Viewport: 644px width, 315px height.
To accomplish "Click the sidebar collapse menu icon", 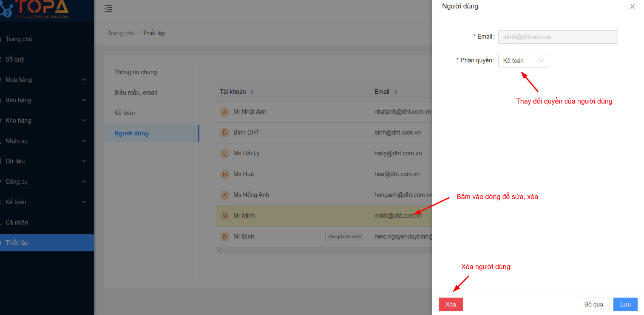I will point(108,8).
